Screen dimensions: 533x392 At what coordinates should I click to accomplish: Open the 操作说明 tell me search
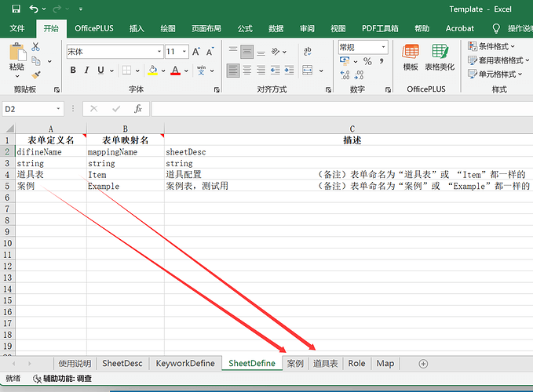(x=513, y=28)
